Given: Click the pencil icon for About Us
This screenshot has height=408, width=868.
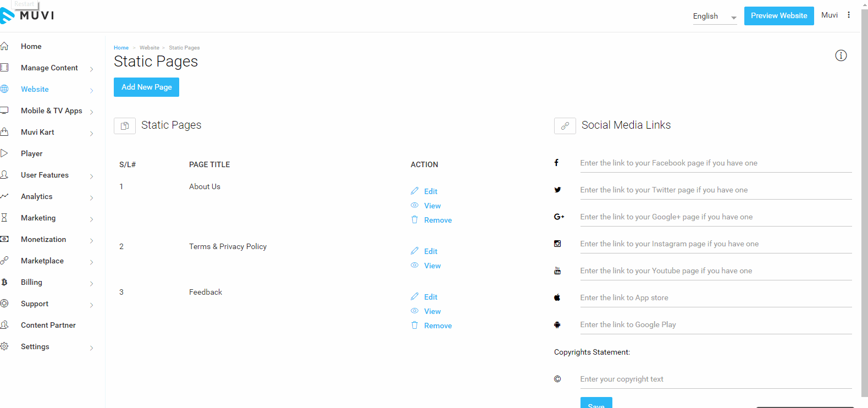Looking at the screenshot, I should (414, 191).
